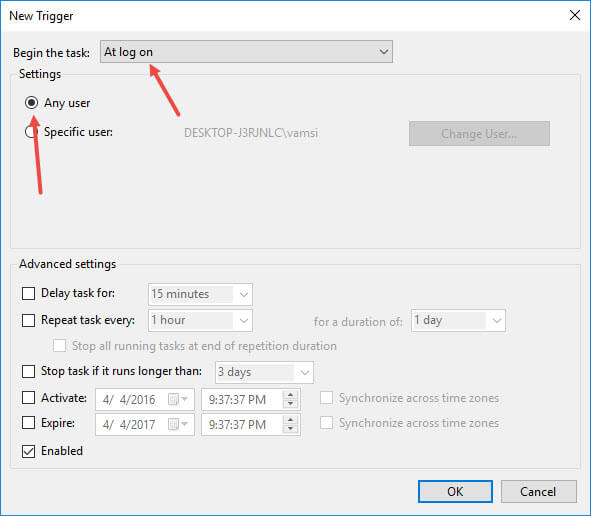
Task: Uncheck the Enabled checkbox
Action: (29, 451)
